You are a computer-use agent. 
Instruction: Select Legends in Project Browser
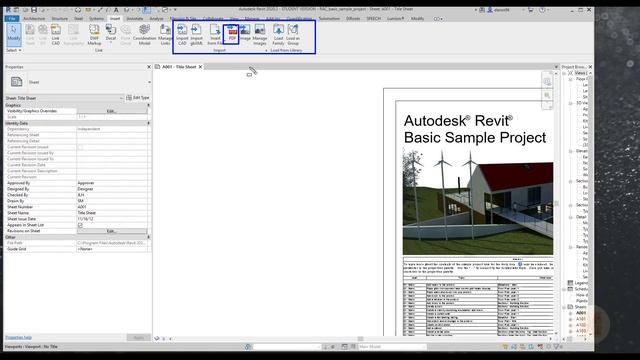pos(581,283)
